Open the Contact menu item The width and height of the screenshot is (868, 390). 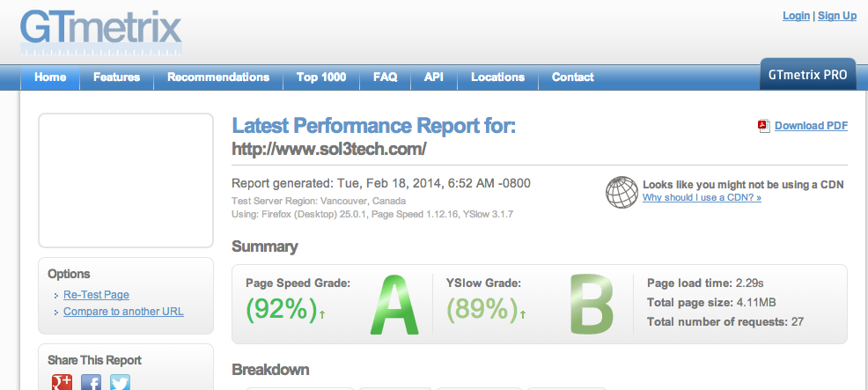tap(573, 77)
